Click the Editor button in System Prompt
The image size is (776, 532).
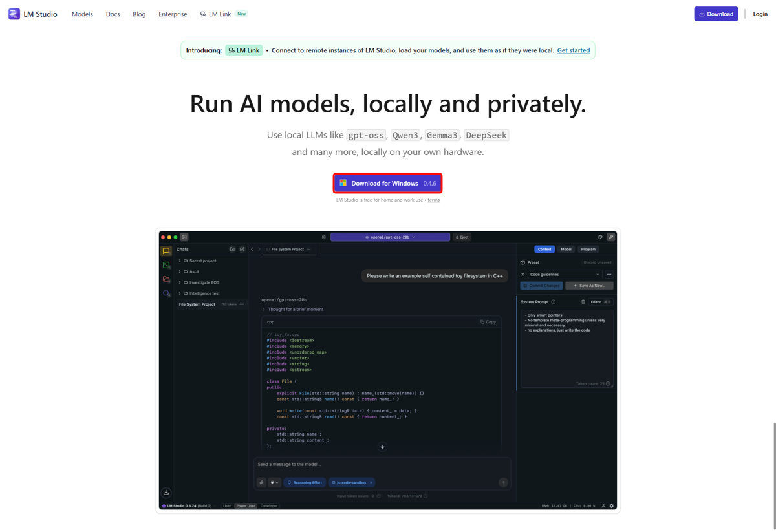pyautogui.click(x=600, y=302)
